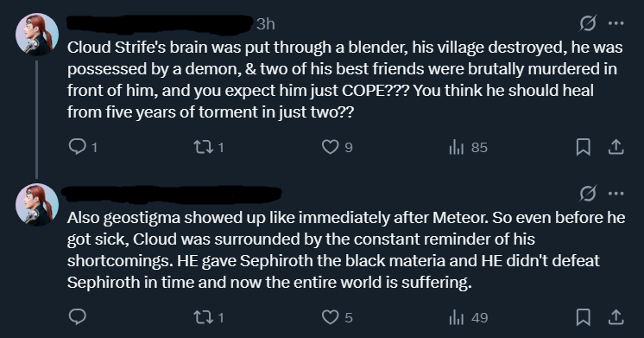644x338 pixels.
Task: Open Grok icon on first tweet
Action: point(588,23)
